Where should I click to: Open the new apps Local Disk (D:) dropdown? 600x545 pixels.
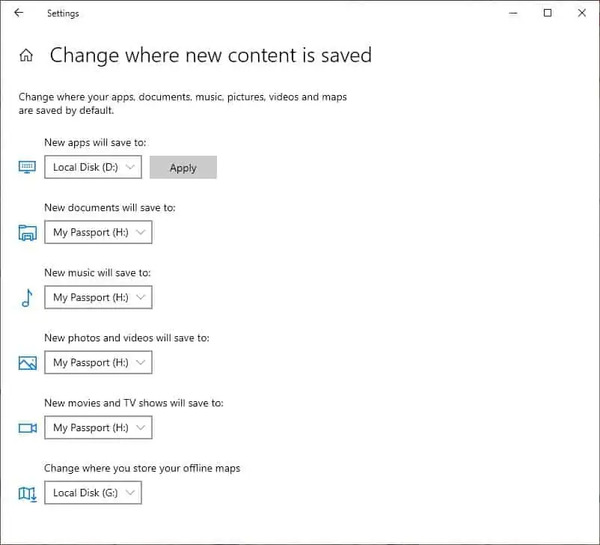[93, 167]
